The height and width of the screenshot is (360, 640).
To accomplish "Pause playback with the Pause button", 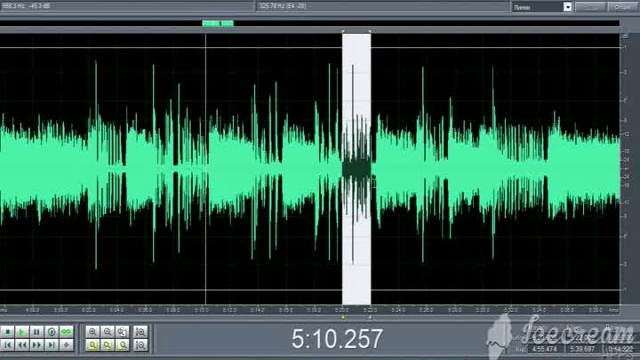I will (x=37, y=332).
